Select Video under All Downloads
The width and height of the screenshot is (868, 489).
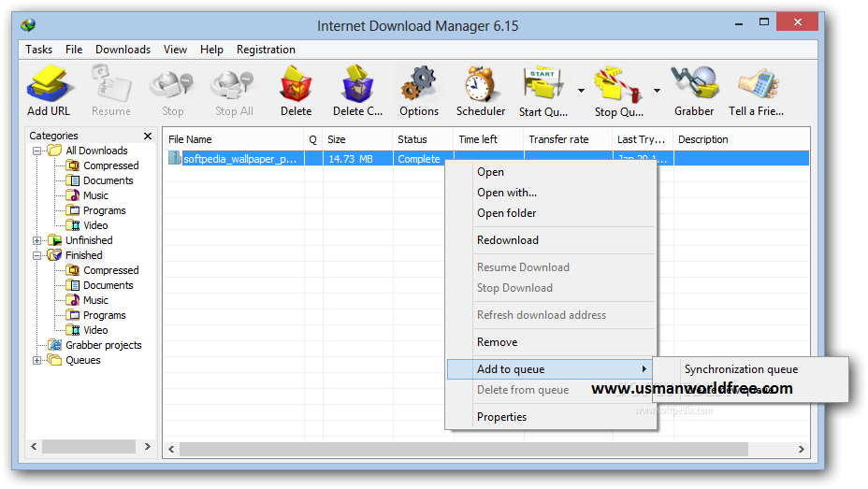tap(95, 225)
